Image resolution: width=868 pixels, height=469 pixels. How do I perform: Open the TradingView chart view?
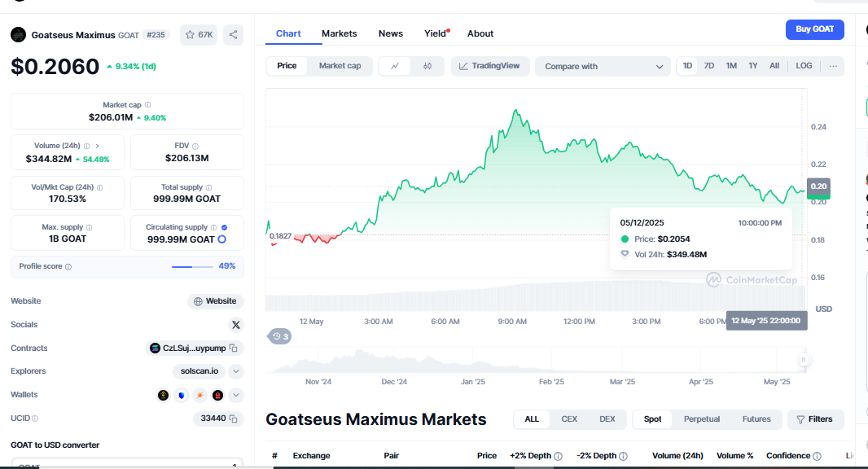pos(490,66)
